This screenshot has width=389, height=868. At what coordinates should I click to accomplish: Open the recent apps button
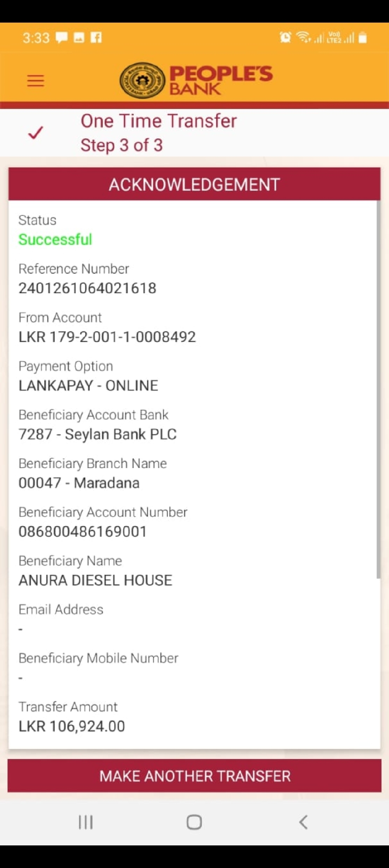(86, 822)
